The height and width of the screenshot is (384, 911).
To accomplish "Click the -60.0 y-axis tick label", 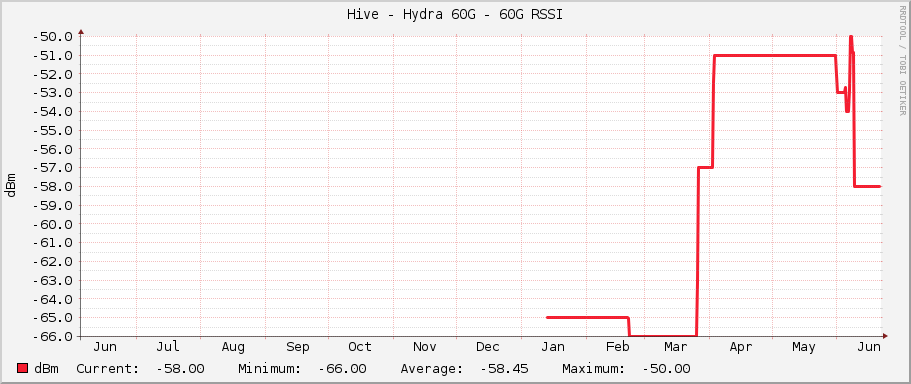I will tap(53, 224).
